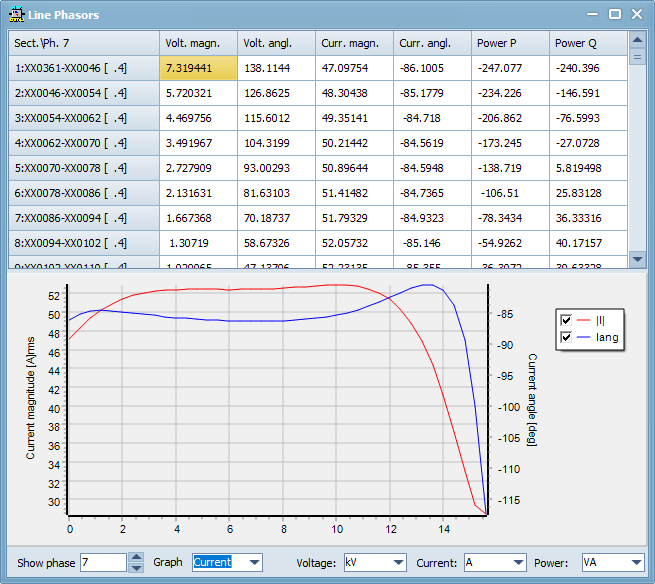Open the Graph type dropdown
Screen dimensions: 655x584
[253, 563]
